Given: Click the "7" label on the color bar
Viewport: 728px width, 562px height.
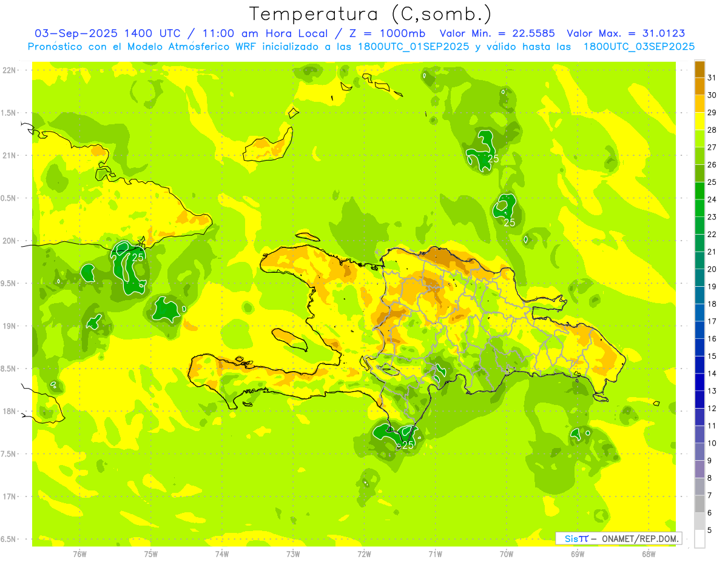Looking at the screenshot, I should click(x=710, y=495).
